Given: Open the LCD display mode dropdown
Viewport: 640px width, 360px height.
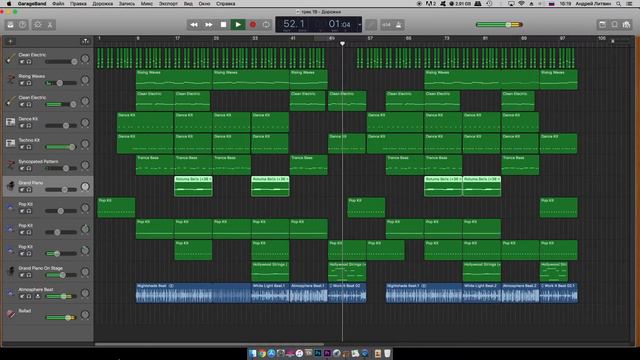Looking at the screenshot, I should 359,24.
